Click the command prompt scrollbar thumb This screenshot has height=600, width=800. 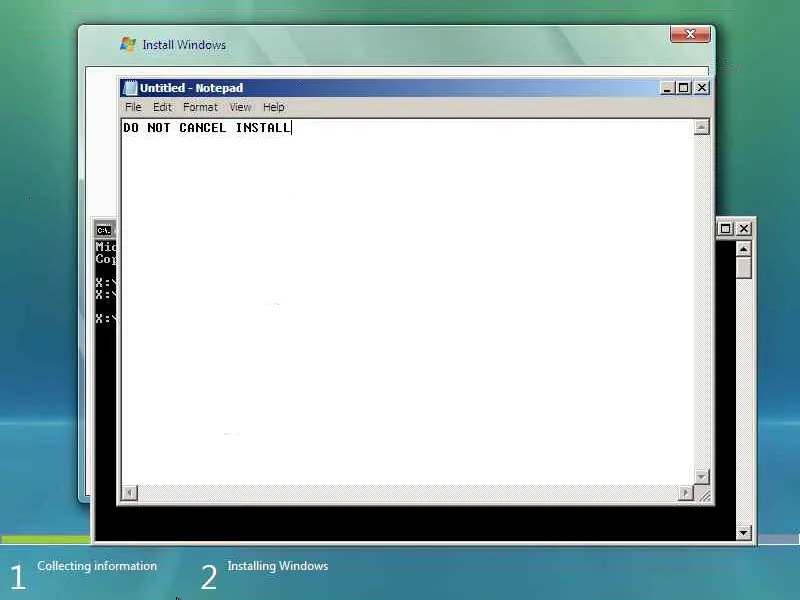[x=743, y=267]
